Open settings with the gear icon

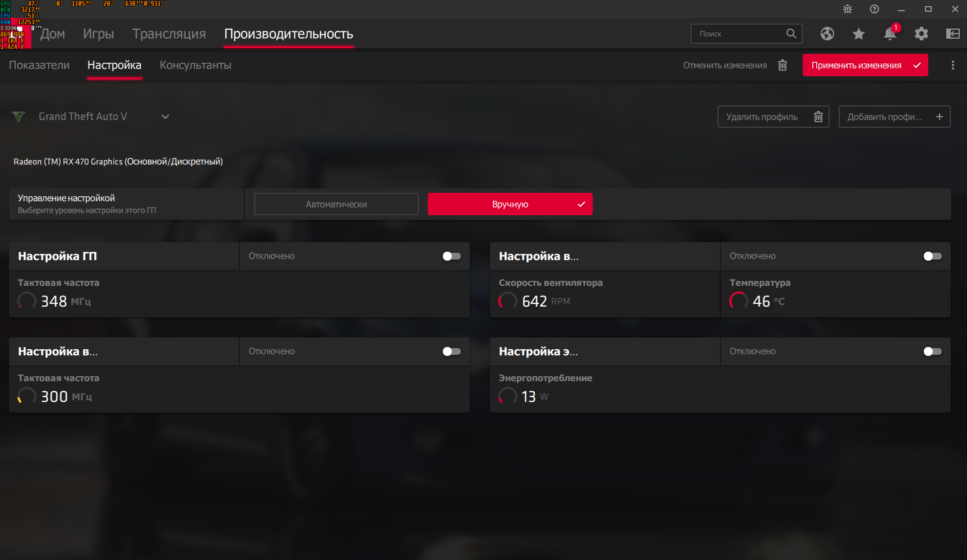pos(922,34)
